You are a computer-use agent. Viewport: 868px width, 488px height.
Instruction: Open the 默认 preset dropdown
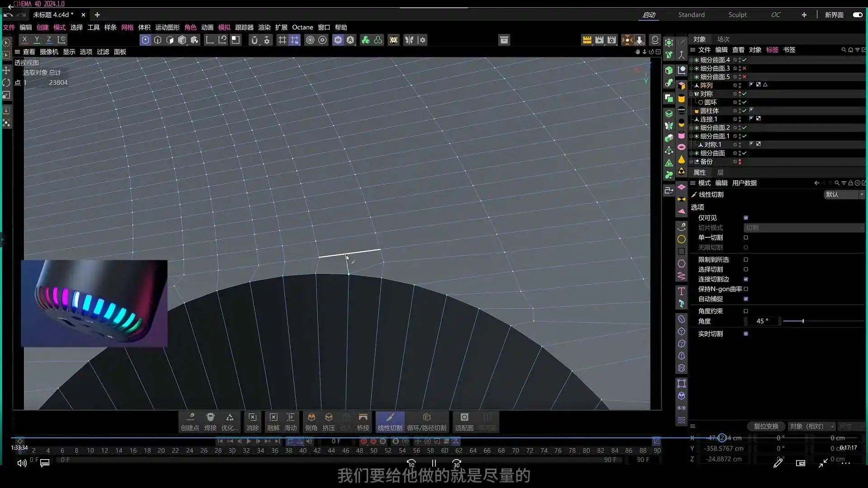tap(861, 194)
